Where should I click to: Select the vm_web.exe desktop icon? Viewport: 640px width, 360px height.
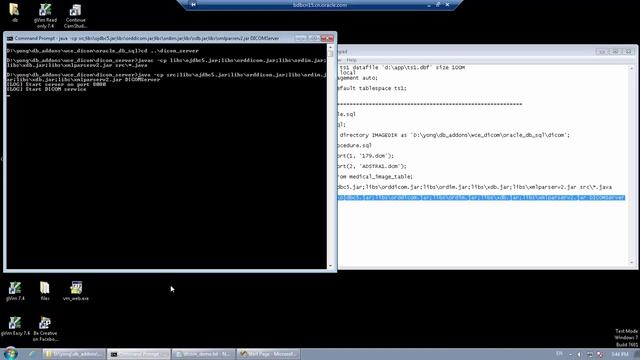[x=76, y=291]
